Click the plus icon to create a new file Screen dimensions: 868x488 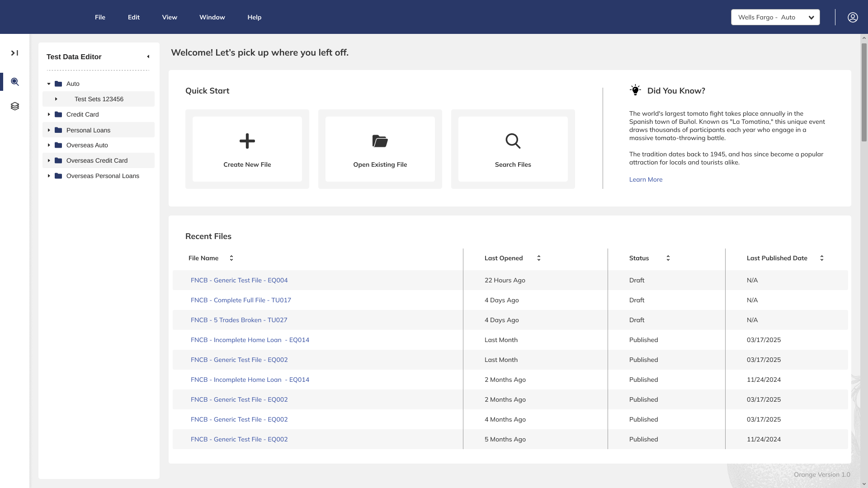247,141
